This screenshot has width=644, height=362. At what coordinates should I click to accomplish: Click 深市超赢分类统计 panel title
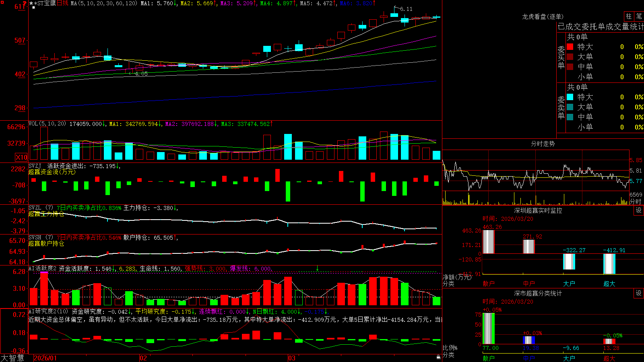tap(538, 293)
